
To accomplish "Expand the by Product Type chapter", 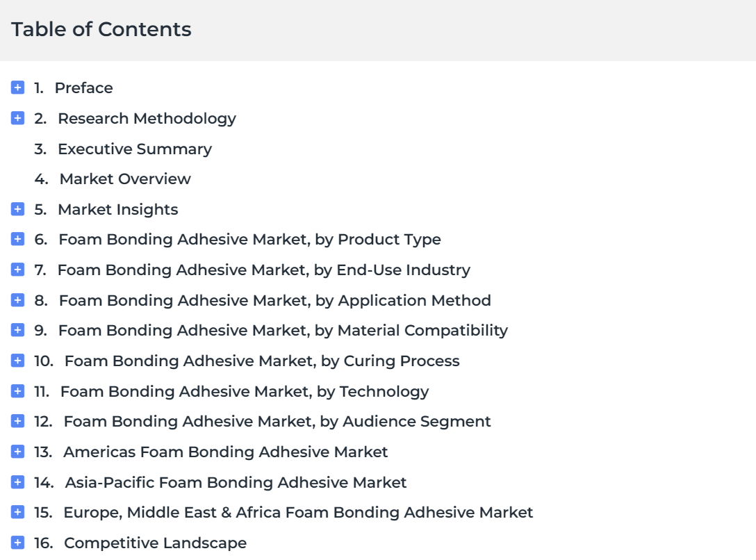I will click(18, 238).
